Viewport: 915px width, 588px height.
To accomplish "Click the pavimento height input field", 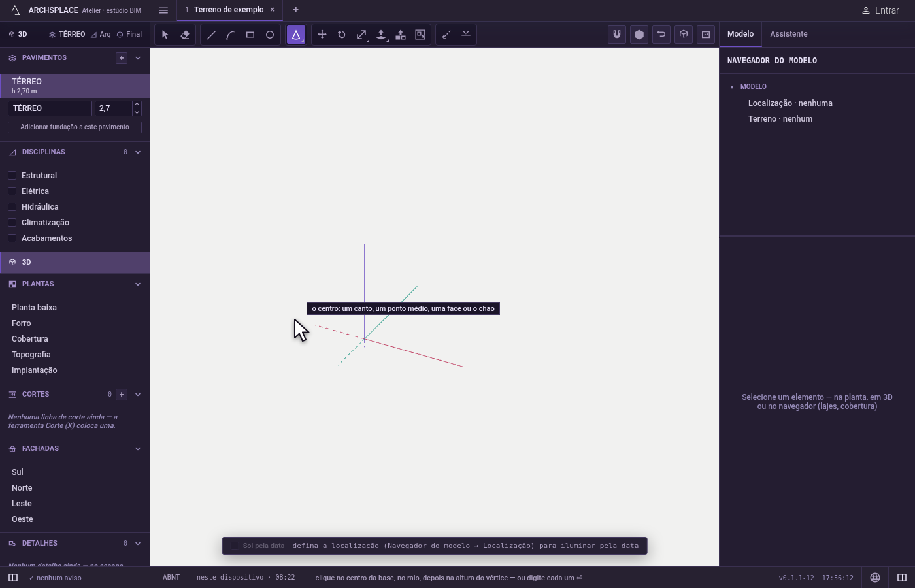I will (113, 108).
